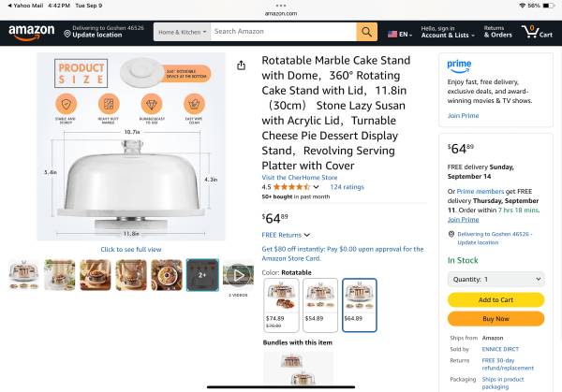Screen dimensions: 562x392
Task: Click the star rating icons
Action: coord(291,187)
